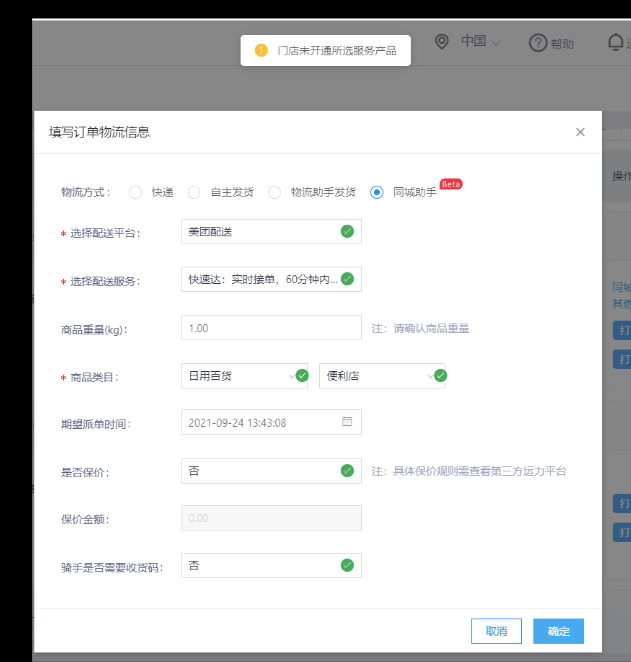Select the 同城助手 radio button

[x=376, y=193]
